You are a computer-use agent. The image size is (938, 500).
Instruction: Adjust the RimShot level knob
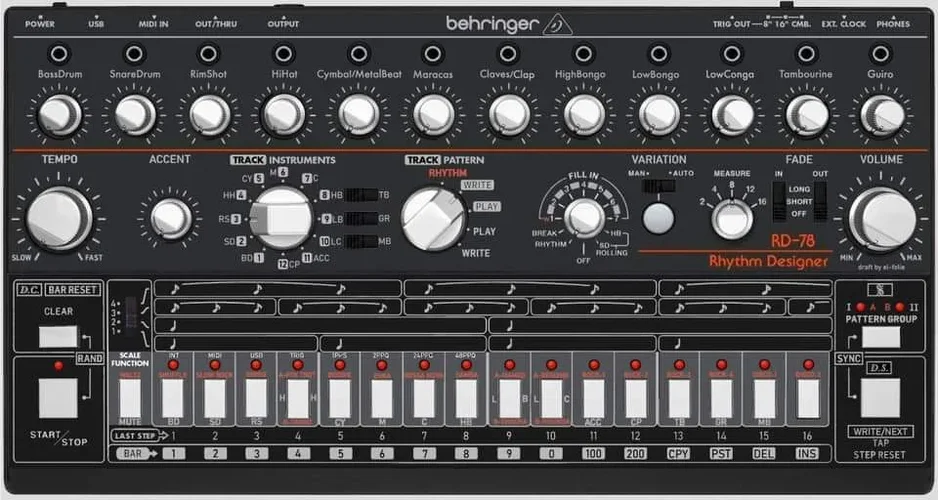tap(209, 115)
